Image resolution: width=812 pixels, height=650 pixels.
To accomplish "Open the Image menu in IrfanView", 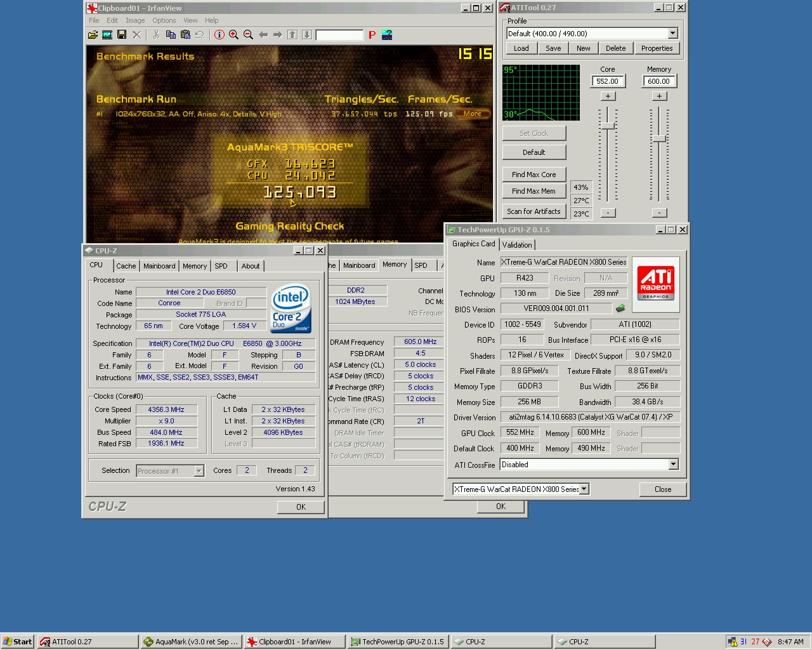I will (135, 20).
